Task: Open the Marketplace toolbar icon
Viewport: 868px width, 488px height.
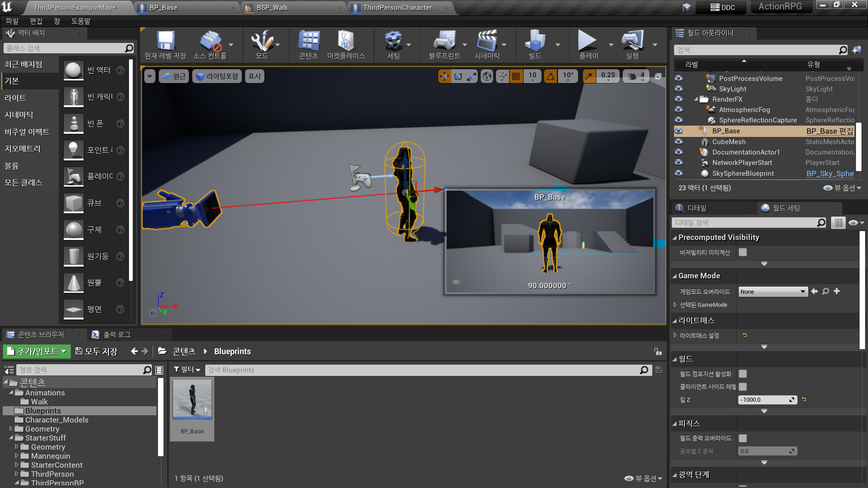Action: [346, 42]
